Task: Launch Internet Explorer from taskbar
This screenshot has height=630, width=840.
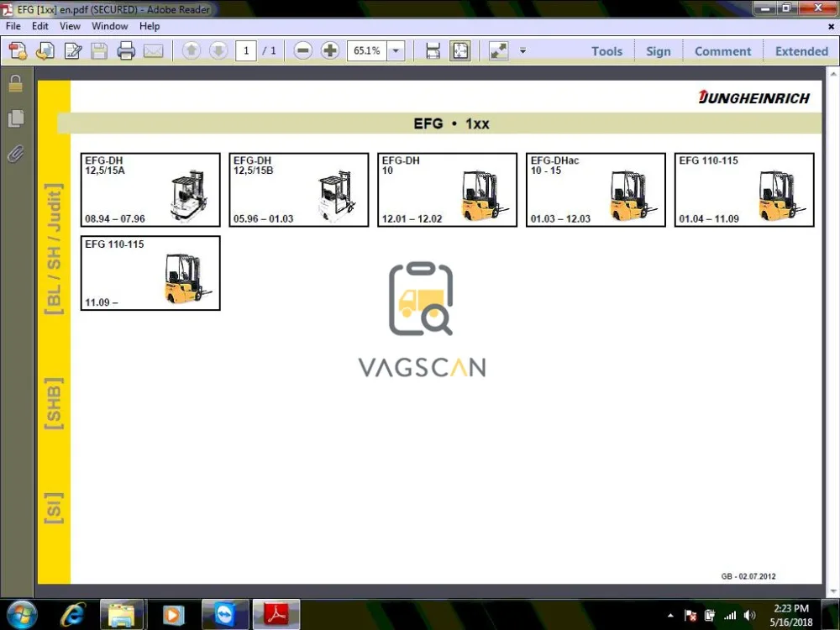Action: (72, 615)
